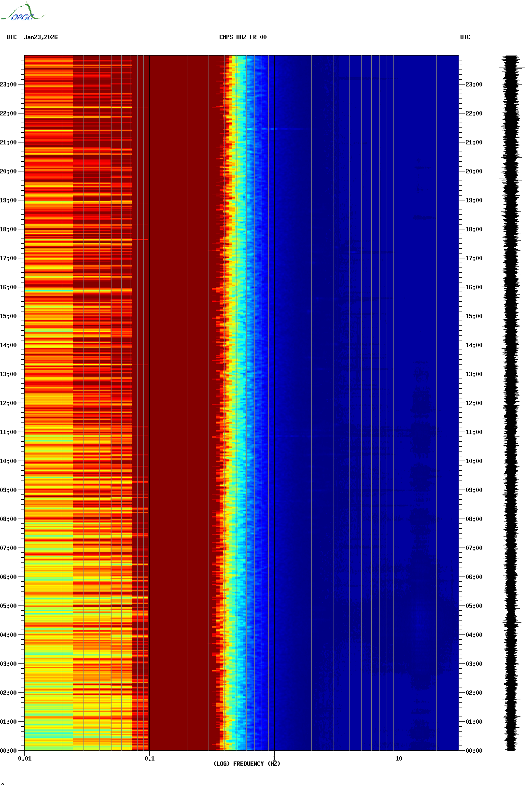Click the 01:00 label on the left time axis
Image resolution: width=532 pixels, height=789 pixels.
8,722
